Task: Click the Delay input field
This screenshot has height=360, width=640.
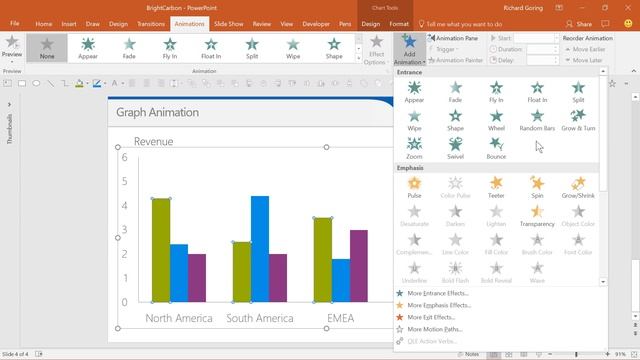Action: [x=542, y=60]
